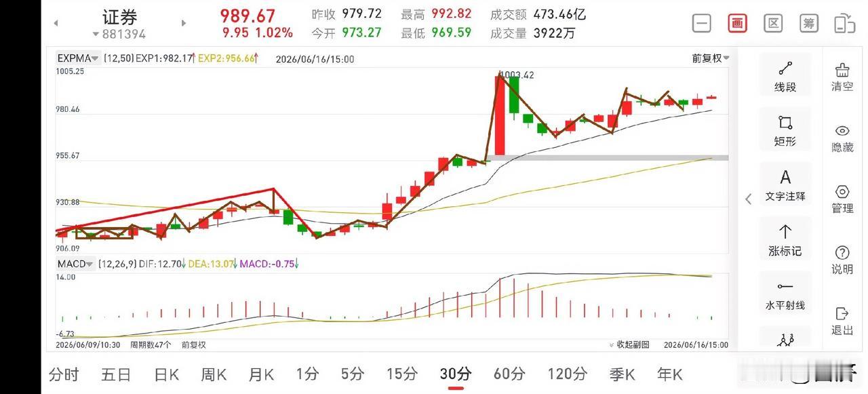The width and height of the screenshot is (868, 394).
Task: Switch to the 120分 period tab
Action: tap(567, 374)
